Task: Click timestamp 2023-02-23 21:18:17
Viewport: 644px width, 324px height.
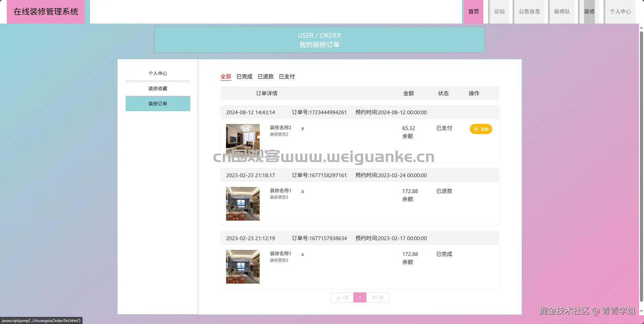Action: point(251,175)
